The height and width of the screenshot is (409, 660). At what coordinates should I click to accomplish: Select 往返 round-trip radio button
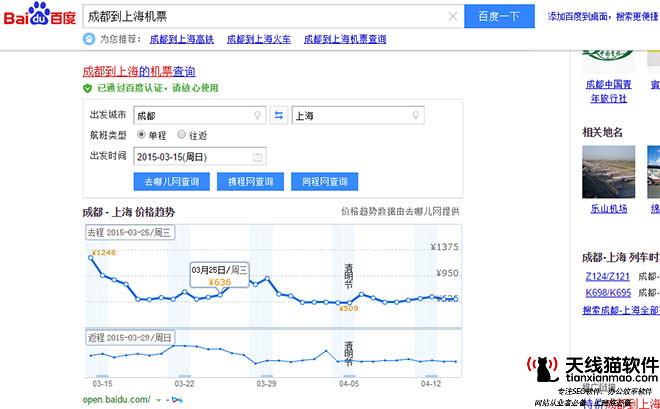point(181,135)
